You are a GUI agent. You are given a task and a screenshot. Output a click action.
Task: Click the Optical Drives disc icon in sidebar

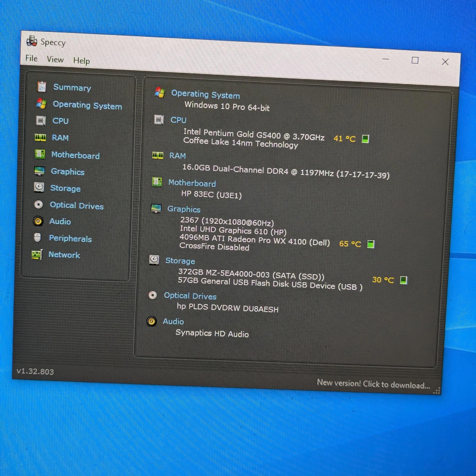pos(38,205)
